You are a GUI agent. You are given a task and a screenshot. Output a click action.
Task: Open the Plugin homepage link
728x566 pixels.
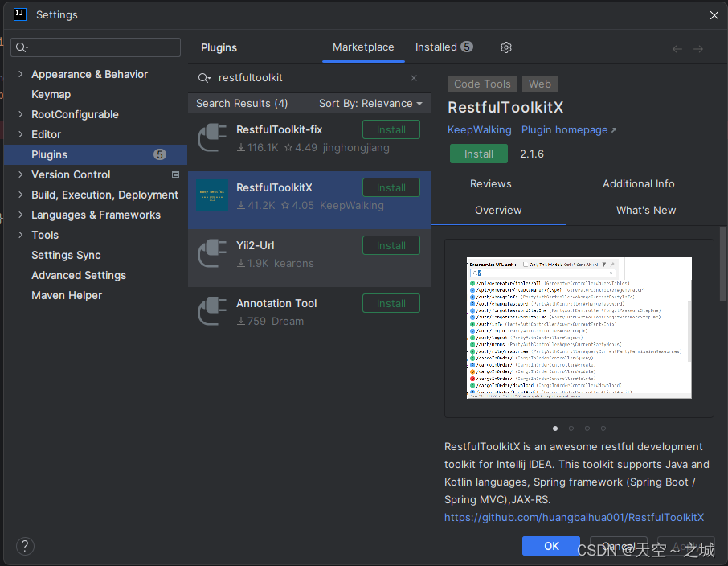[x=564, y=129]
